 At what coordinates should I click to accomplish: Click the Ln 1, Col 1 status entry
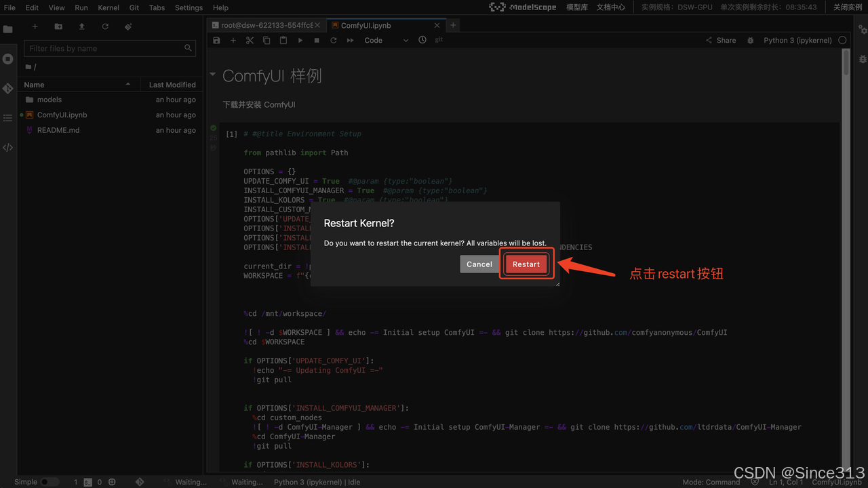point(787,482)
